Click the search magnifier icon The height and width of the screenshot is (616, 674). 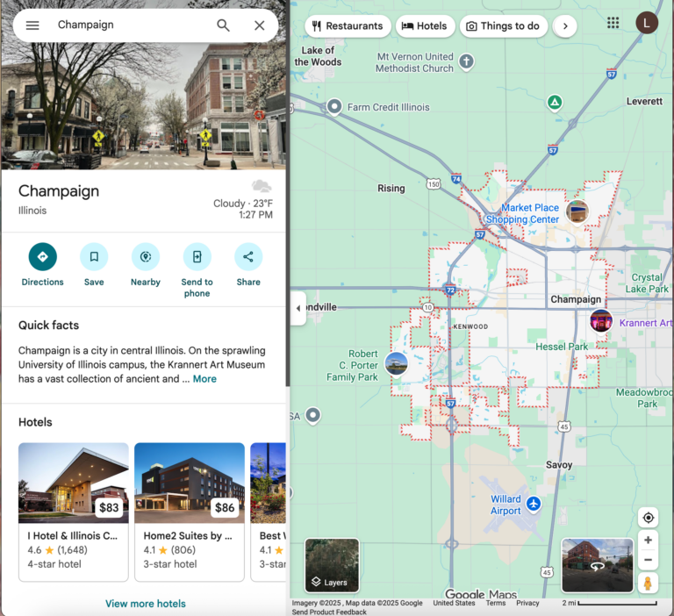point(224,25)
